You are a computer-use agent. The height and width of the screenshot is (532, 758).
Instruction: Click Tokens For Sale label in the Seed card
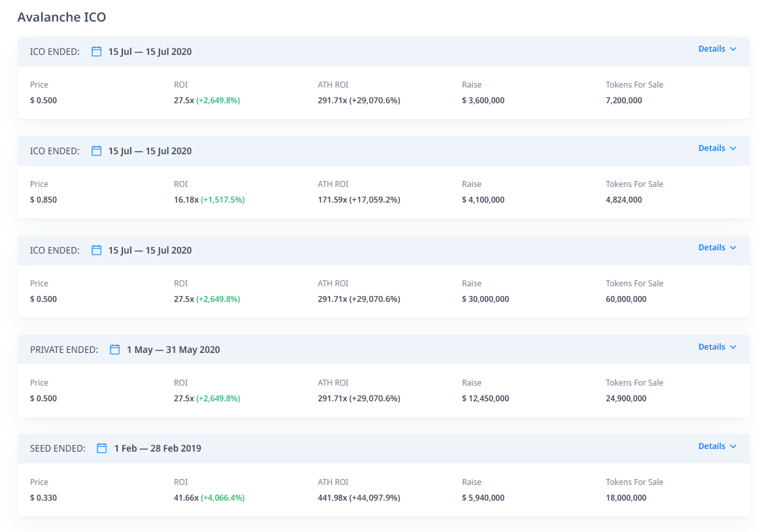(634, 482)
